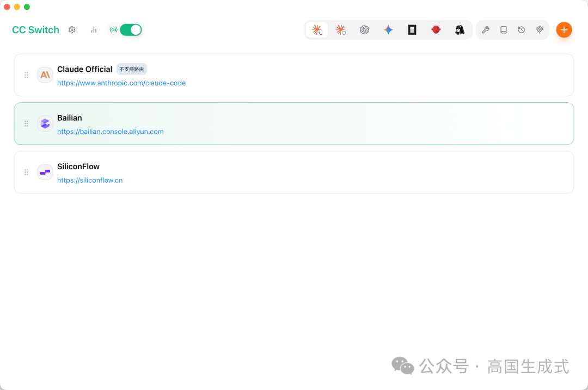Close the window with red button
588x390 pixels.
pos(7,7)
